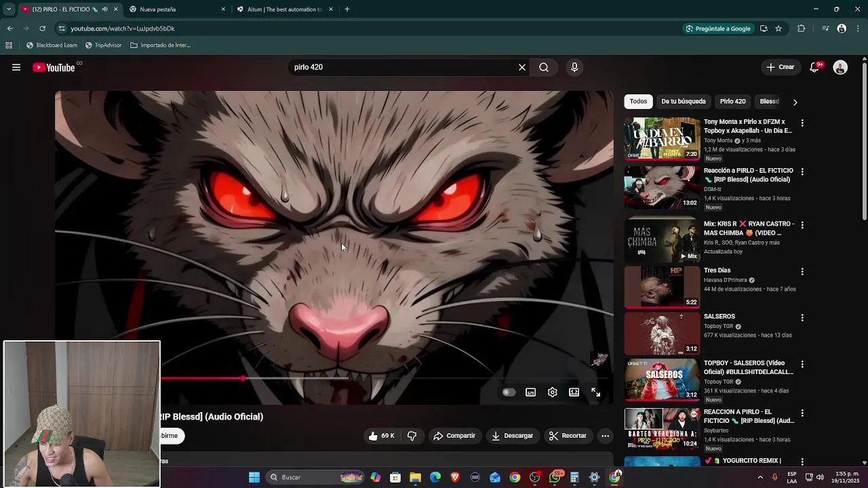
Task: Open the Chrome three-dot menu
Action: point(859,28)
